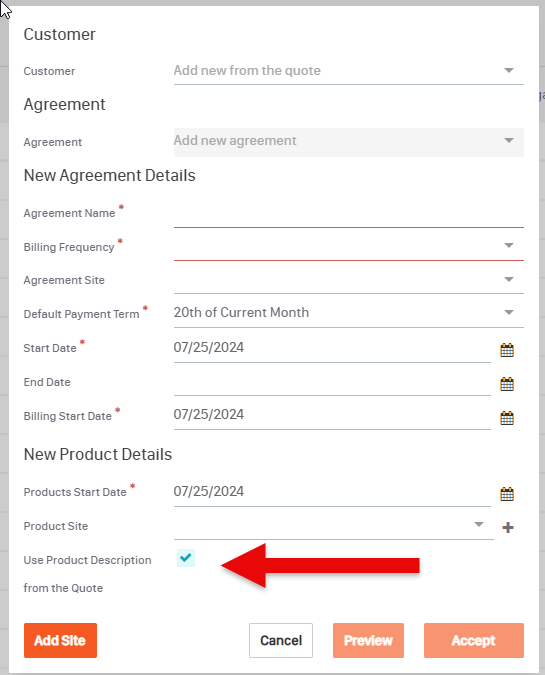Click into the empty End Date field
545x675 pixels.
coord(332,382)
